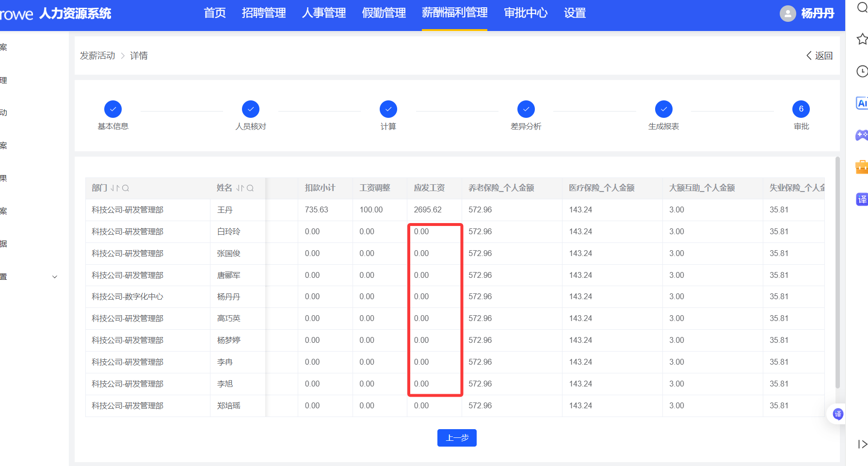868x466 pixels.
Task: Open the orange toolbox icon in sidebar
Action: [x=862, y=167]
